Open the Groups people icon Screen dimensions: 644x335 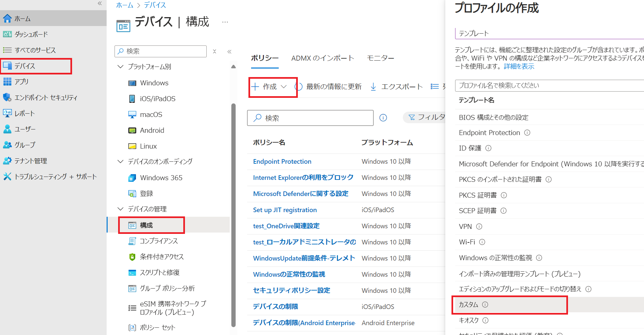[x=7, y=145]
